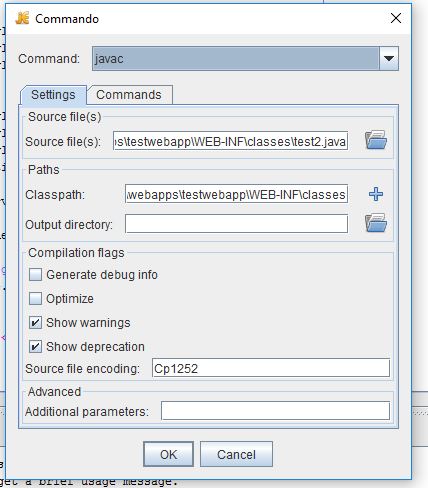Switch to the Commands tab

129,95
